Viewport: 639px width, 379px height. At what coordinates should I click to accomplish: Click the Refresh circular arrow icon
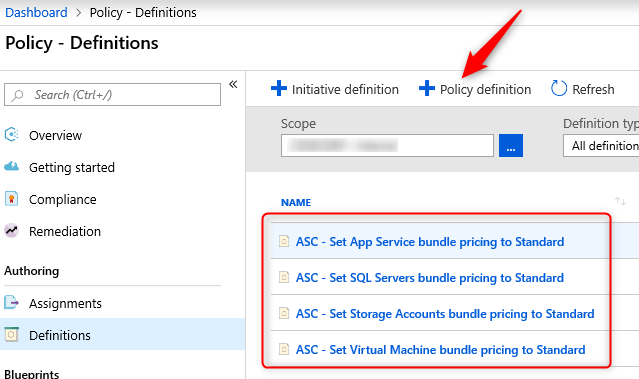point(559,88)
